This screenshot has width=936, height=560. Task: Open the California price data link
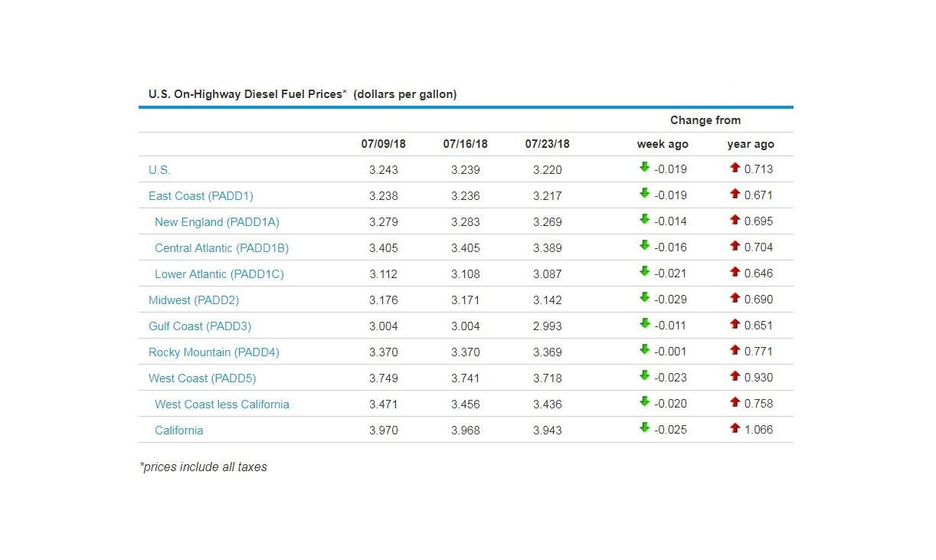(x=178, y=430)
